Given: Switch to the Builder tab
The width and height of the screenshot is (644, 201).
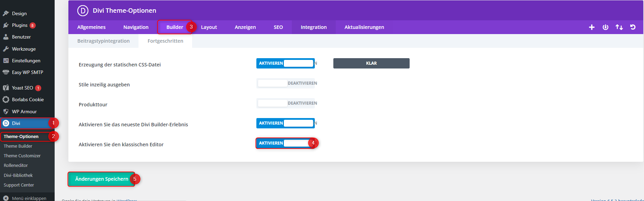Looking at the screenshot, I should coord(175,27).
